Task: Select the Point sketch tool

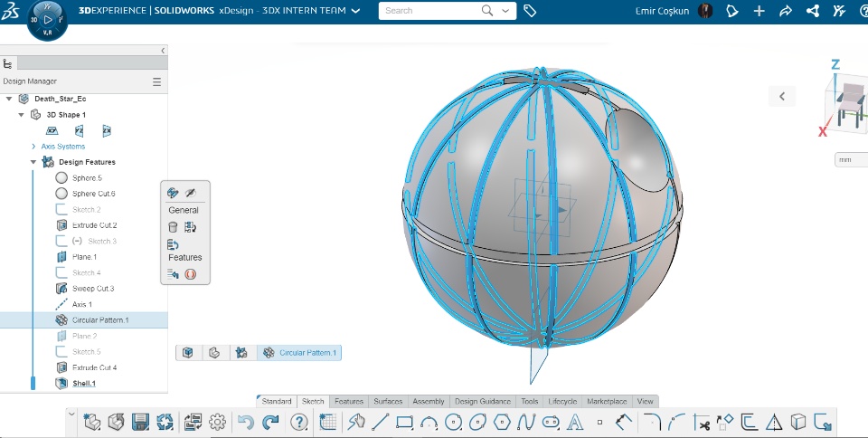Action: pos(599,423)
